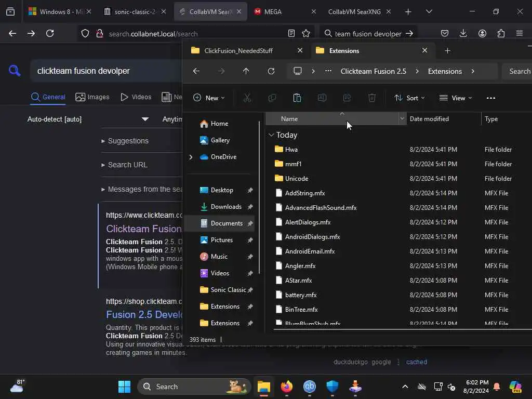The height and width of the screenshot is (399, 532).
Task: Click the SearXNG magnifier search icon
Action: tap(15, 71)
